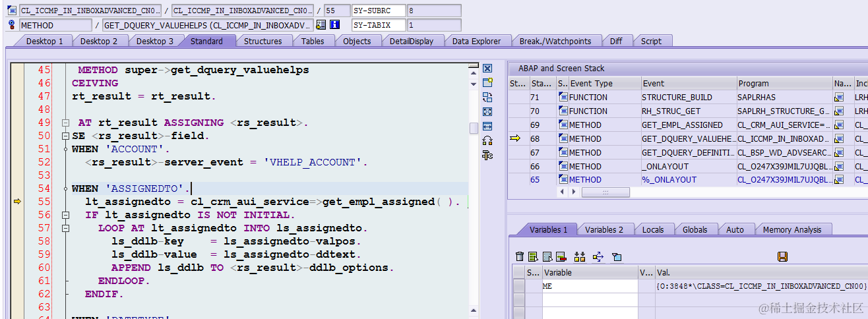Click navigation icon in RH_STRUC_GET stack row
Viewport: 868px width, 319px height.
[839, 111]
